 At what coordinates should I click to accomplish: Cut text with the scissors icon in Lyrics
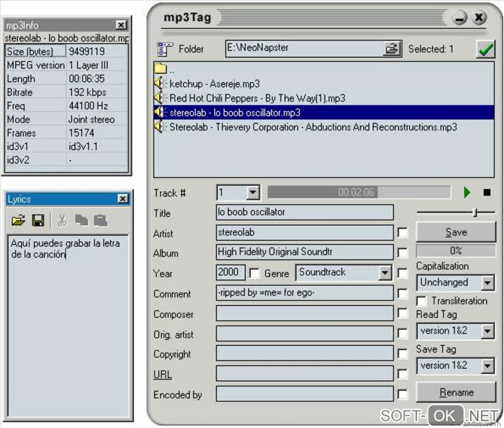(x=62, y=220)
